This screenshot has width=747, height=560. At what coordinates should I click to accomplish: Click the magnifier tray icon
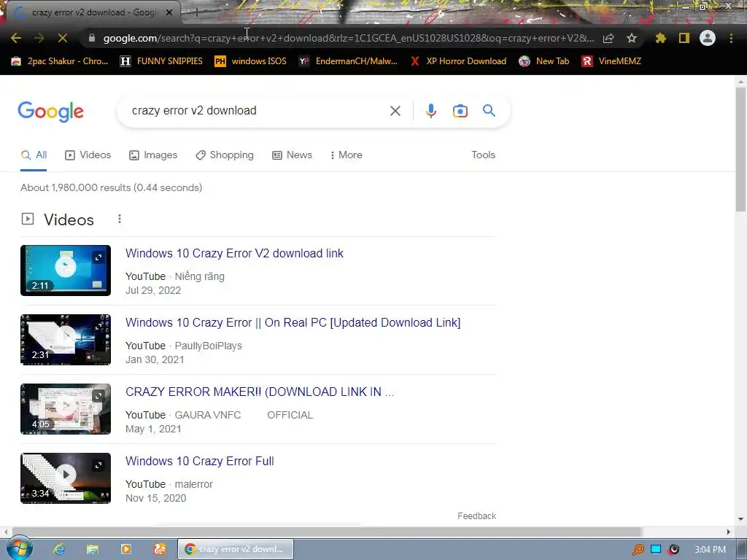638,550
